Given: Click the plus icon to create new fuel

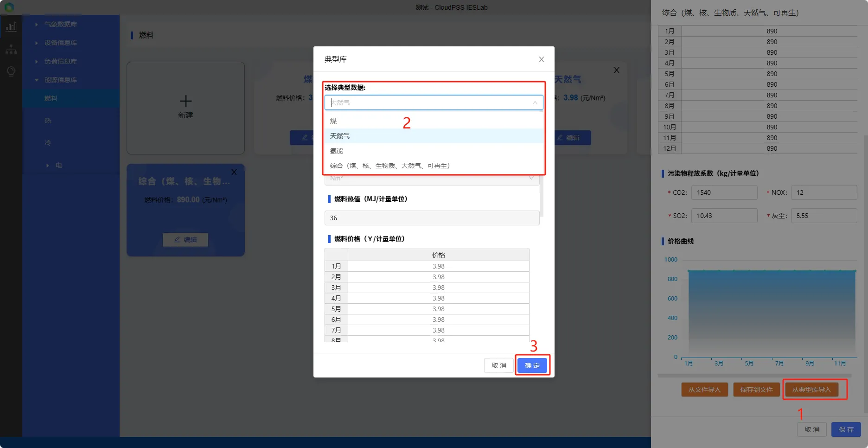Looking at the screenshot, I should (x=185, y=101).
